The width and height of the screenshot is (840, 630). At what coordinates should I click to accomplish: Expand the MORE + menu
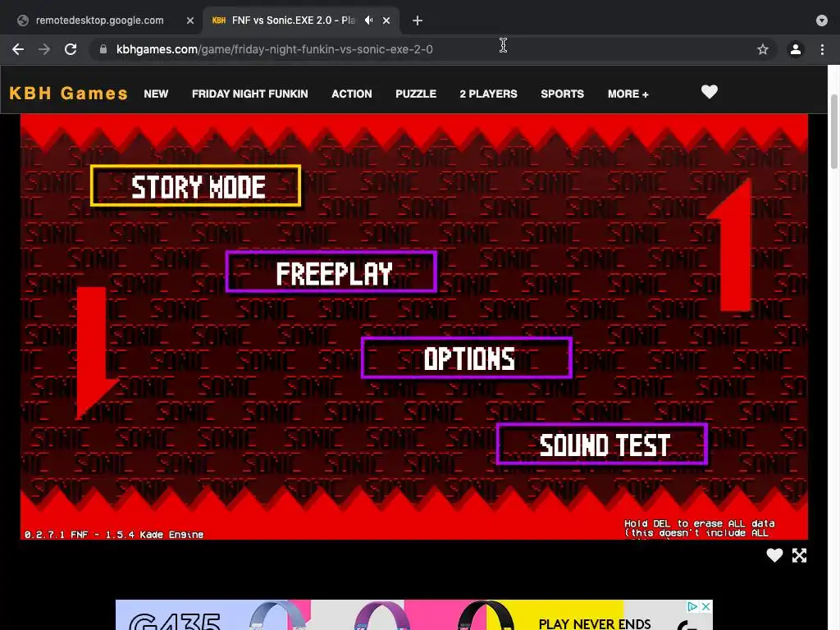(628, 94)
